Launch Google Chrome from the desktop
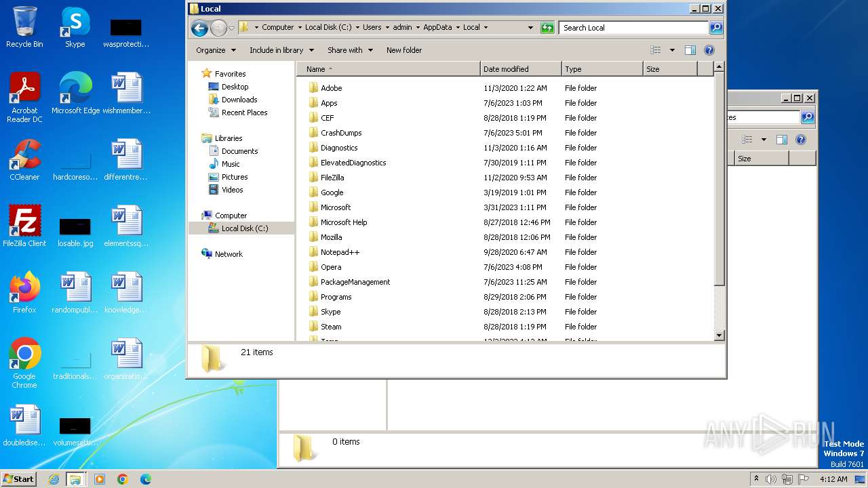Viewport: 868px width, 488px height. point(24,363)
